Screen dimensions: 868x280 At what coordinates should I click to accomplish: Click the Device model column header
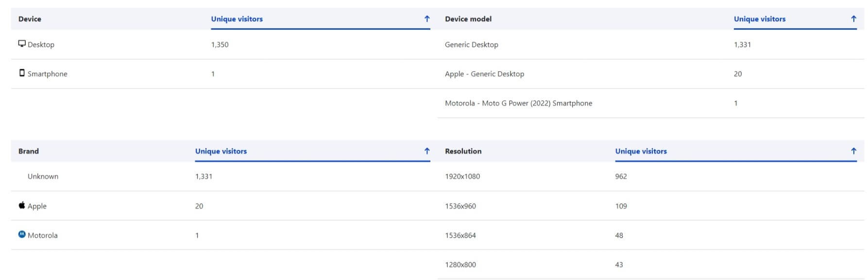[x=468, y=19]
